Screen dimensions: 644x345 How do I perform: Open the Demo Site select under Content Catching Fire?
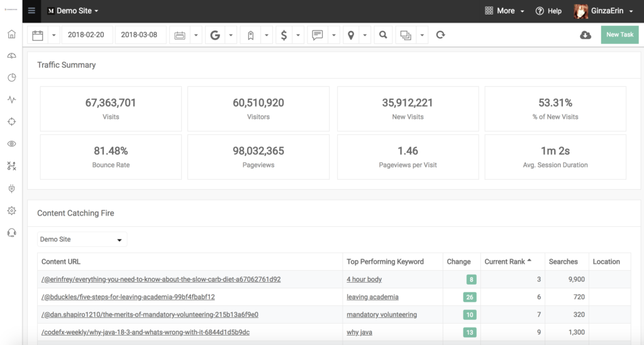point(82,239)
